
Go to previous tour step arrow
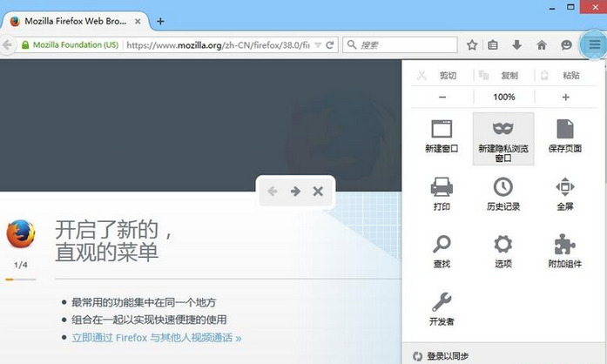273,191
